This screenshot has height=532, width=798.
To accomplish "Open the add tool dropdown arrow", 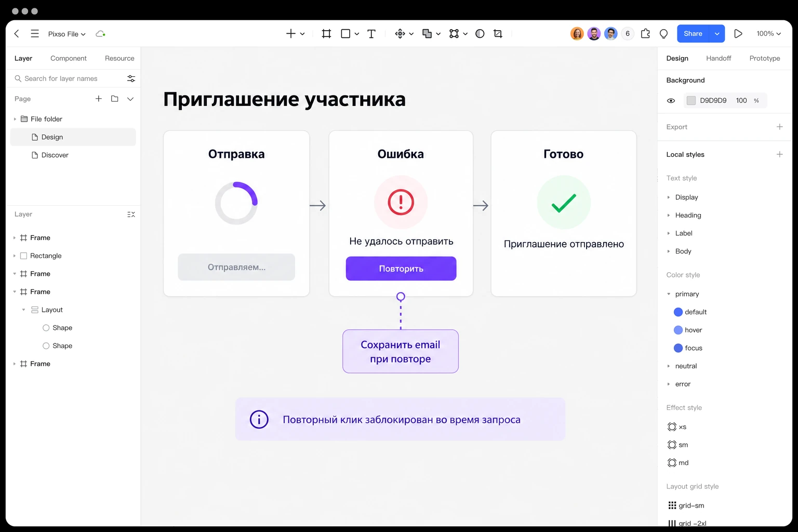I will [x=302, y=34].
